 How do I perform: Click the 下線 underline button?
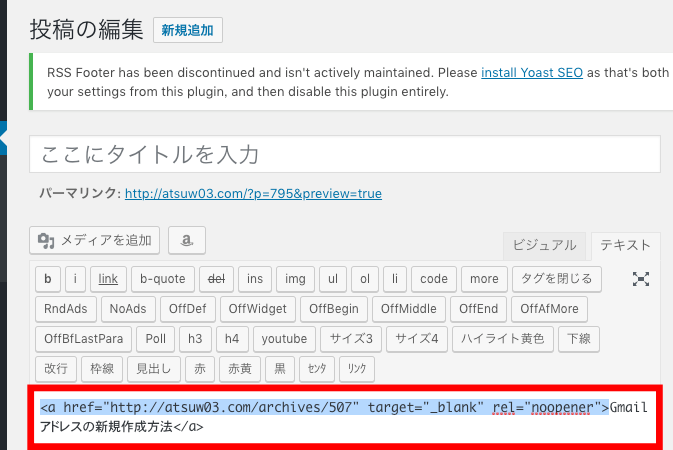point(579,339)
